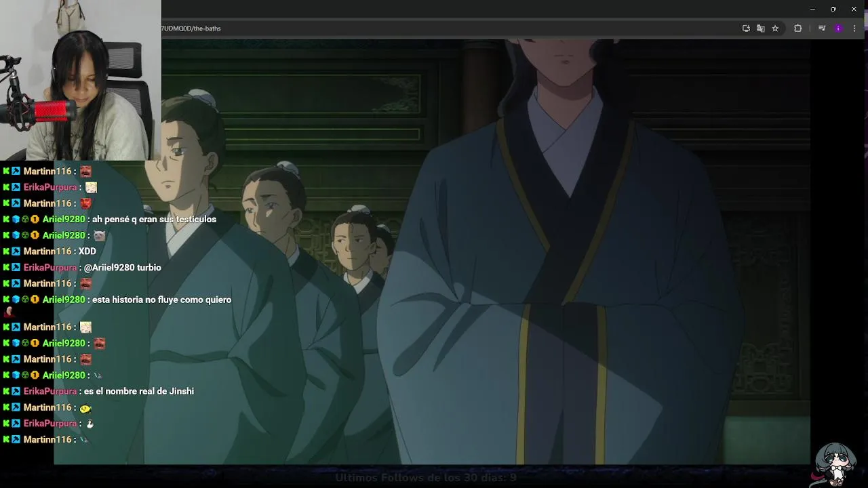
Task: Click moderator gavel badge on '@Ariiel9280 turbio' row
Action: click(16, 268)
